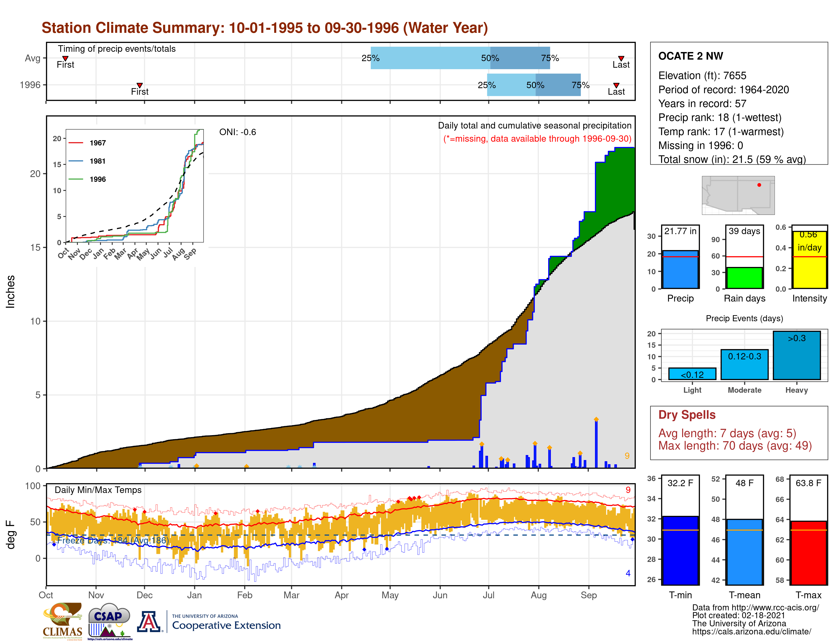Click 'Period of record: 1964-2020' text
The width and height of the screenshot is (834, 644).
[724, 90]
